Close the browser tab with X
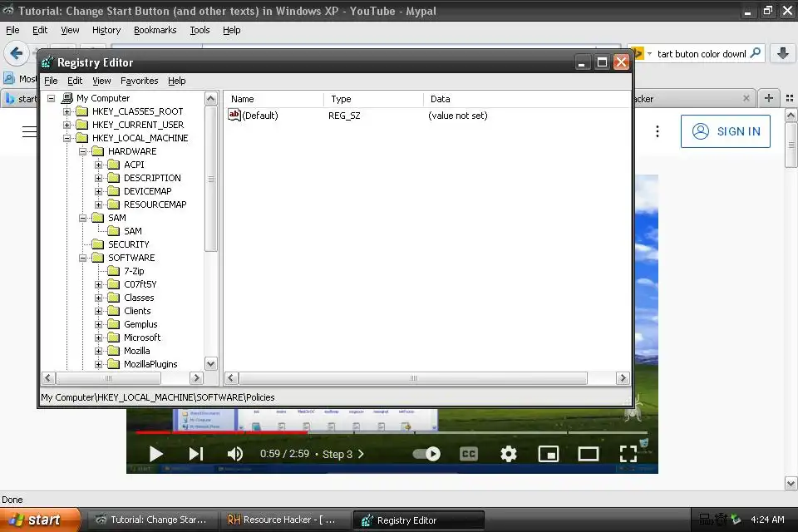Screen dimensions: 798x532 (746, 98)
